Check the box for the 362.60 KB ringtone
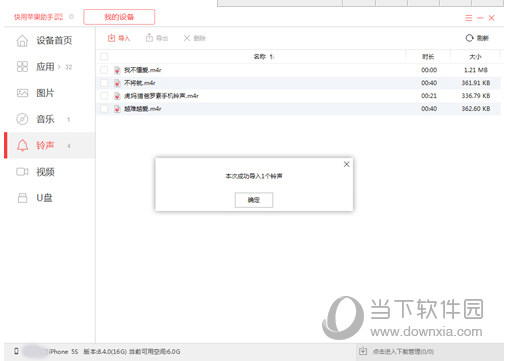This screenshot has width=507, height=361. pos(104,109)
